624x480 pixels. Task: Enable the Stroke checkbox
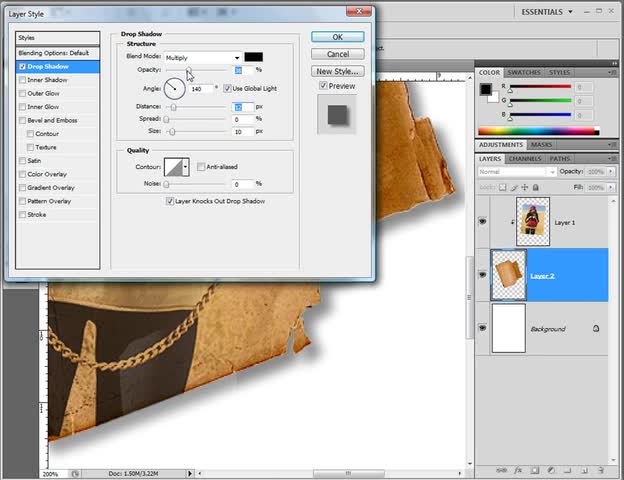22,215
